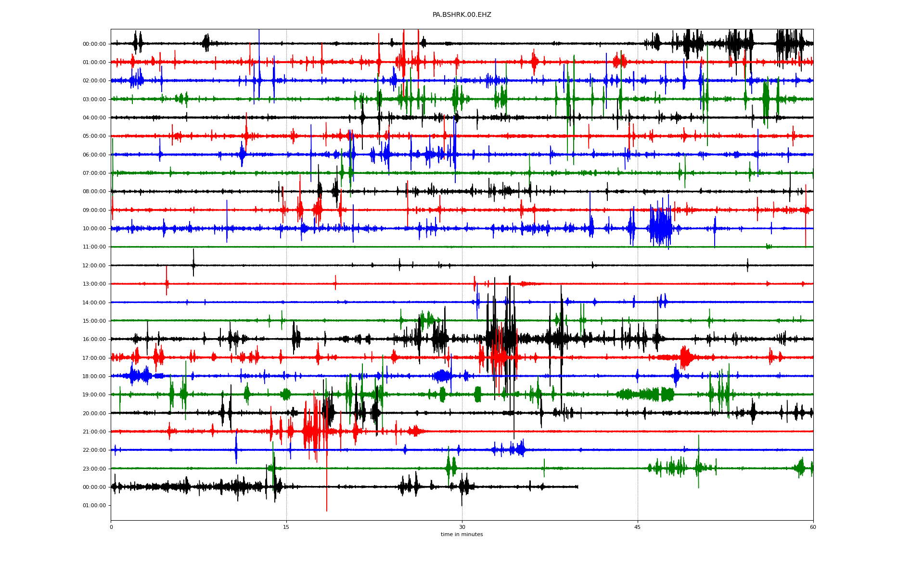Image resolution: width=924 pixels, height=578 pixels.
Task: Select the 16:00:00 time label
Action: [x=94, y=340]
